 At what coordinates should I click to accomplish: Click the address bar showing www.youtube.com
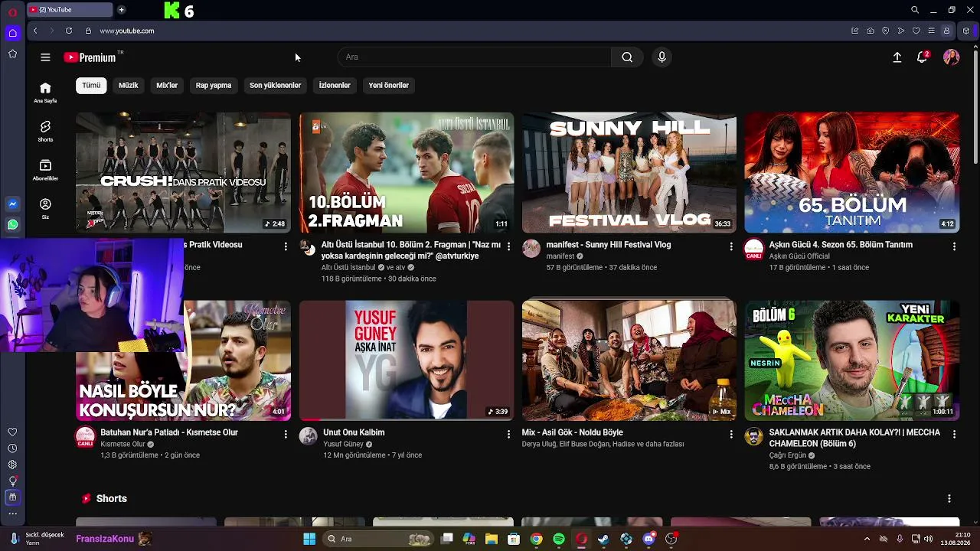pyautogui.click(x=126, y=31)
